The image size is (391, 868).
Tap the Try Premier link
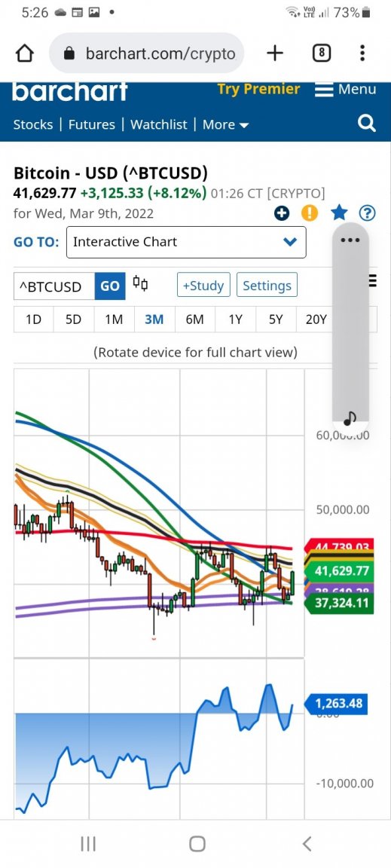coord(258,89)
